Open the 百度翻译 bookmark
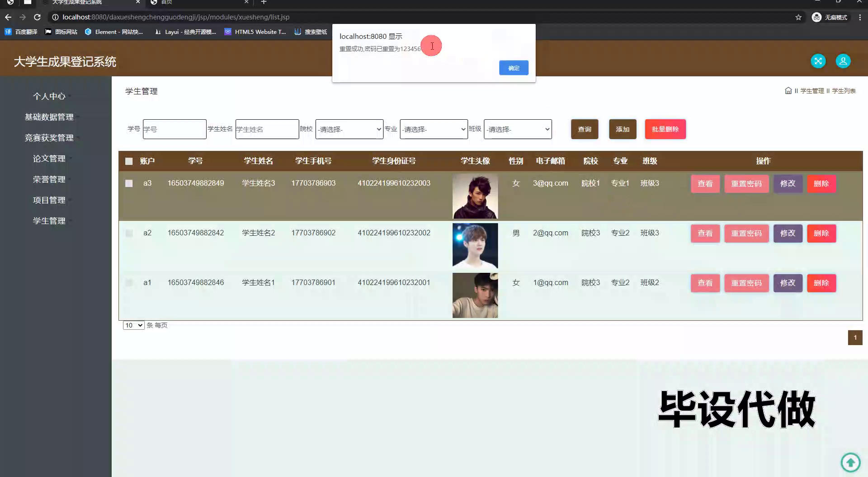Screen dimensions: 868x477 pos(21,32)
